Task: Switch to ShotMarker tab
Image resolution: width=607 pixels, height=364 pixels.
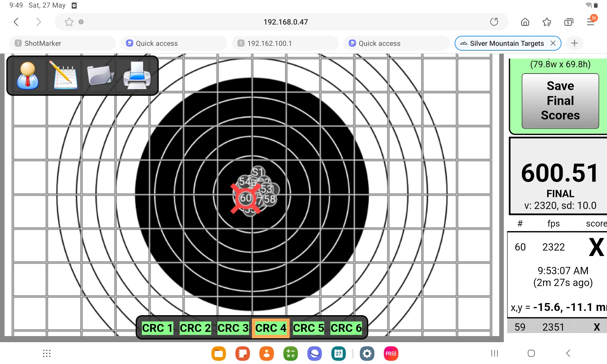Action: pyautogui.click(x=63, y=43)
